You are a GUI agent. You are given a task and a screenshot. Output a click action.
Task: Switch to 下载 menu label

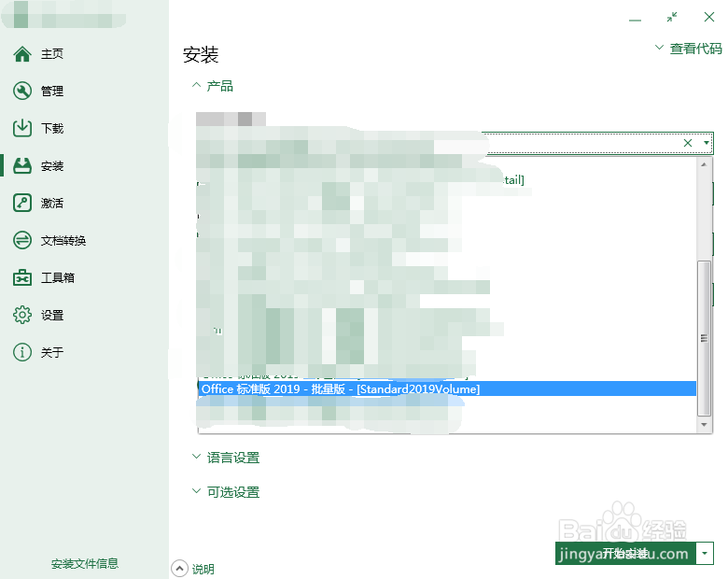(x=52, y=128)
